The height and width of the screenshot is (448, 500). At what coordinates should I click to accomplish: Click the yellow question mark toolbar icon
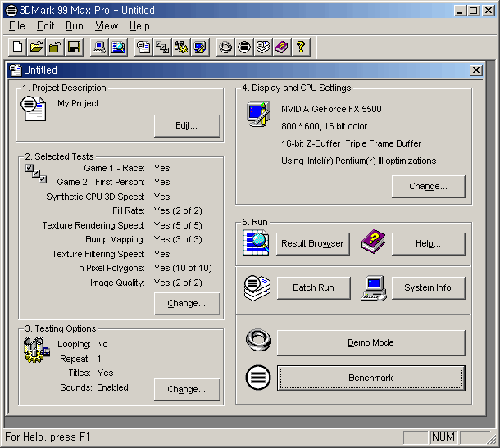click(301, 48)
